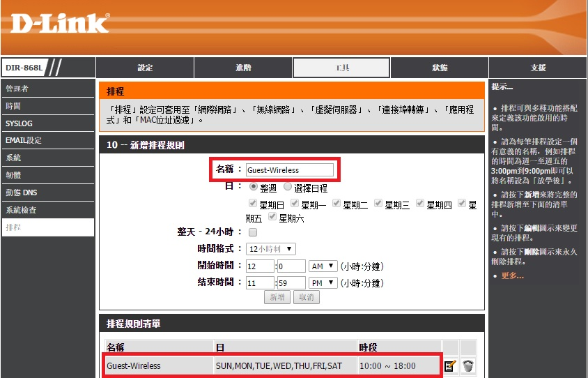
Task: Click the 名稱 input field
Action: point(289,169)
